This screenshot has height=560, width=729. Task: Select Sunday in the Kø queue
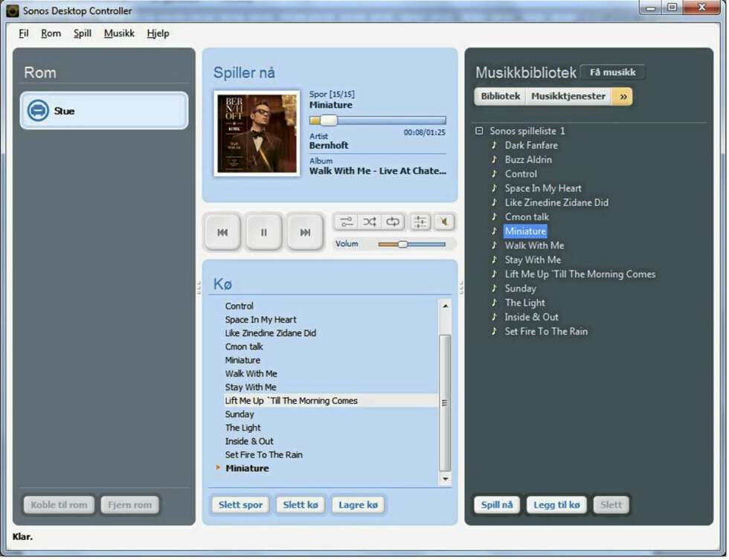pos(240,414)
